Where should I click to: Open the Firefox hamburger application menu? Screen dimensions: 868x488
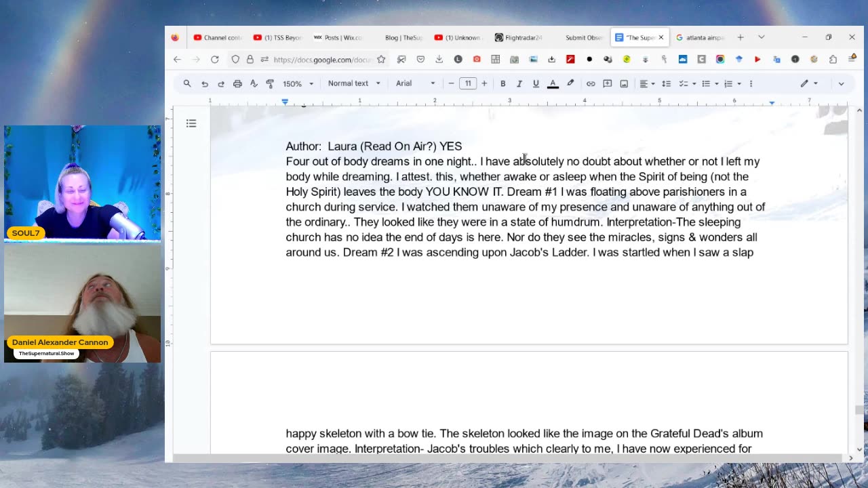[852, 60]
